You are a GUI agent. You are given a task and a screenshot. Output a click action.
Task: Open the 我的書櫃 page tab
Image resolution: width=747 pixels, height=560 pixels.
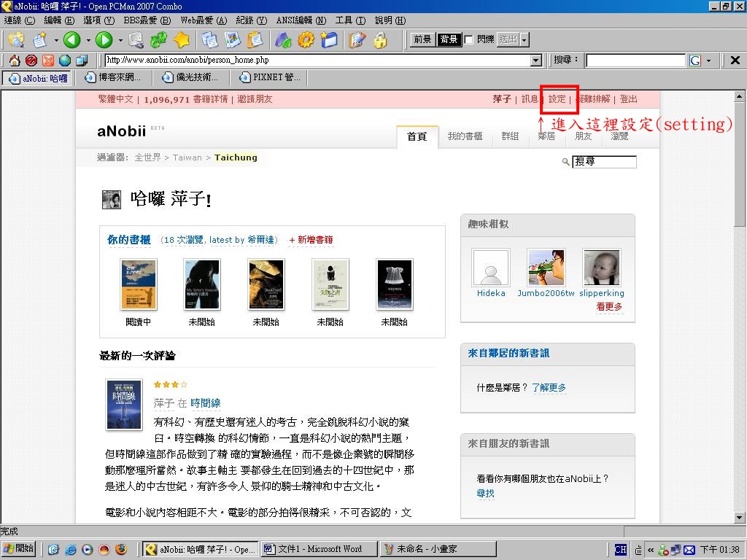point(465,136)
